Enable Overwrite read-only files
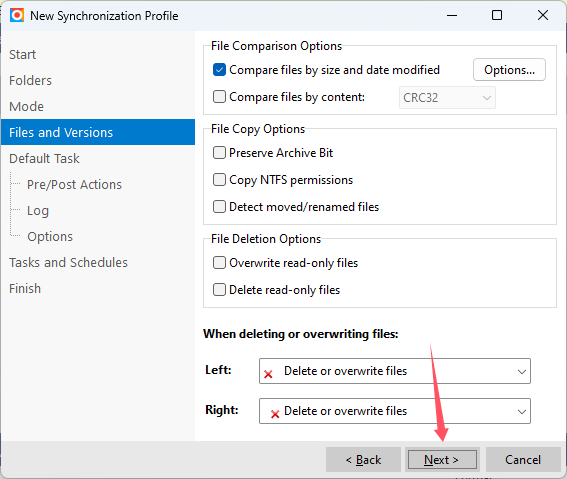Image resolution: width=567 pixels, height=479 pixels. [x=219, y=263]
